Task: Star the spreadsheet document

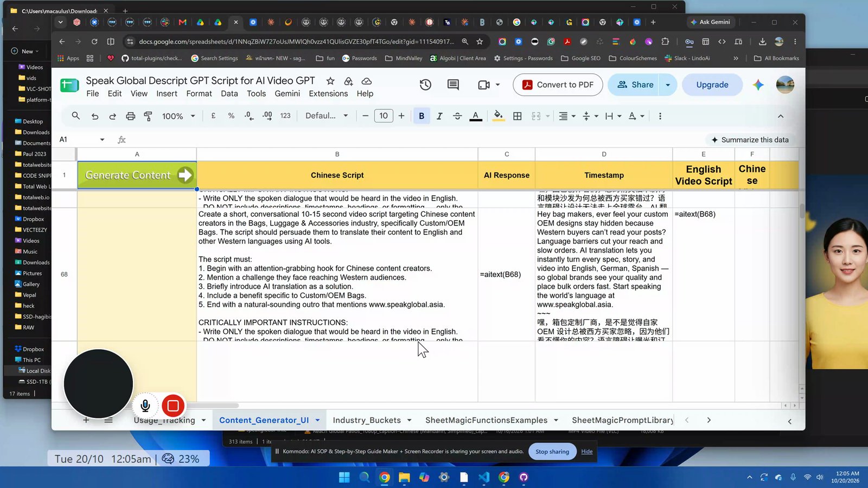Action: click(x=330, y=81)
